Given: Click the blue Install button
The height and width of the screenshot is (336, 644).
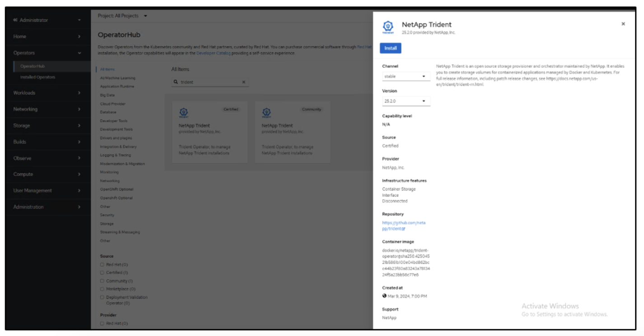Looking at the screenshot, I should pos(391,48).
